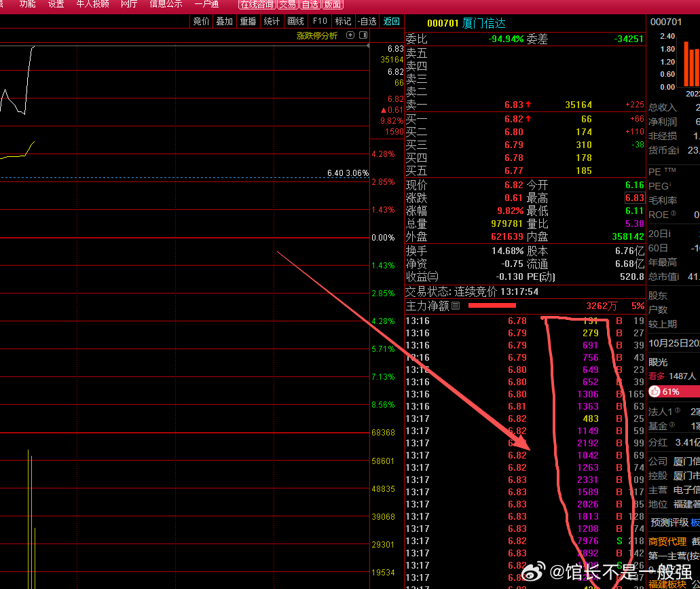The image size is (700, 589).
Task: Click the 主力净额 red progress bar
Action: [x=492, y=306]
